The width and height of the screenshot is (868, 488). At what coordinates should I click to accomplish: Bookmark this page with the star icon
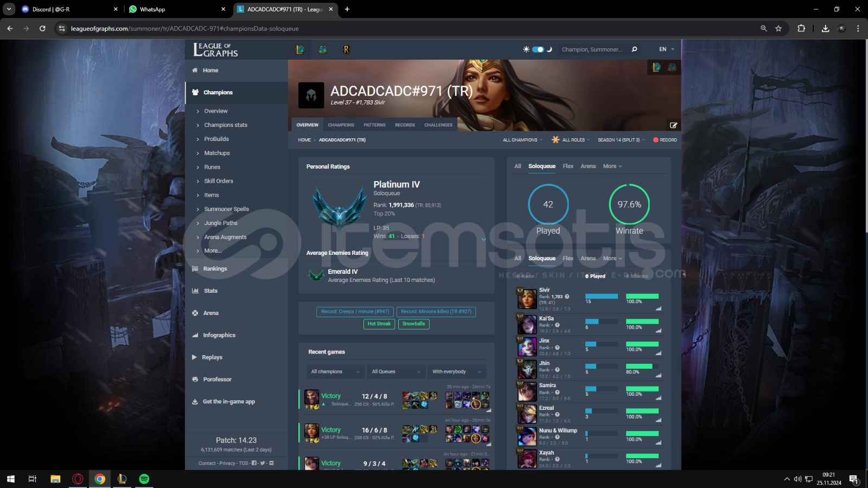[x=778, y=28]
